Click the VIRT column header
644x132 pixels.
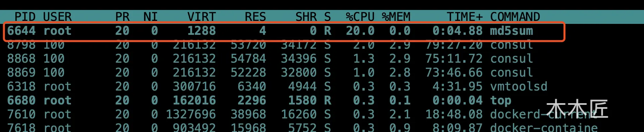point(202,17)
